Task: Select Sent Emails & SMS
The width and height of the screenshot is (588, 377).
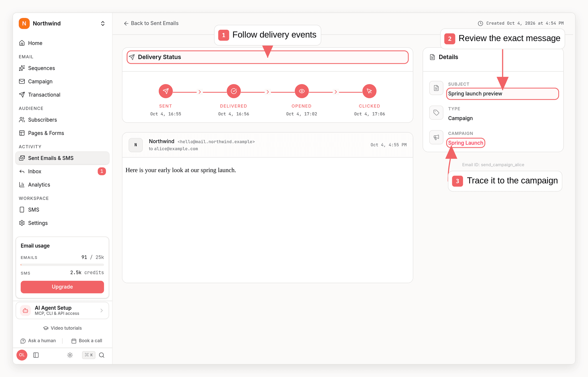Action: 62,158
